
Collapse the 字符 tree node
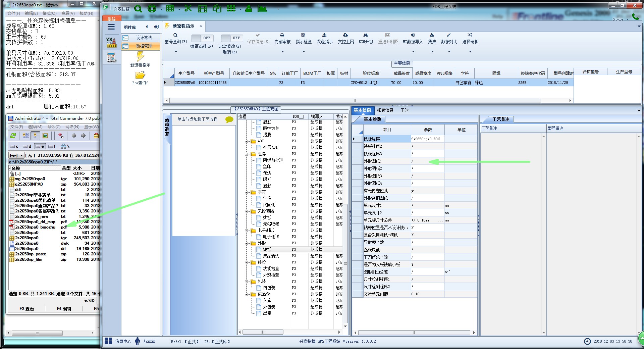point(247,192)
